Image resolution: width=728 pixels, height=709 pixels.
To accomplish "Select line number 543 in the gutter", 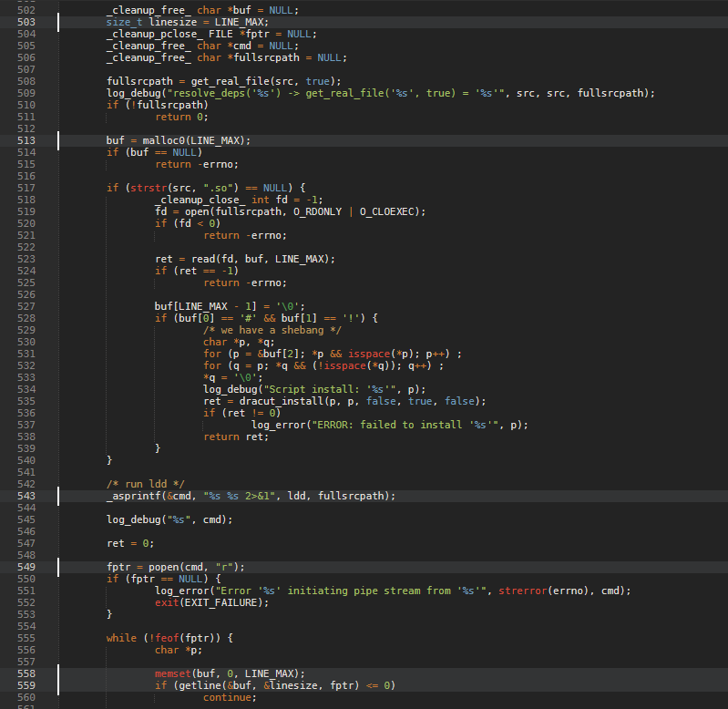I will click(26, 496).
